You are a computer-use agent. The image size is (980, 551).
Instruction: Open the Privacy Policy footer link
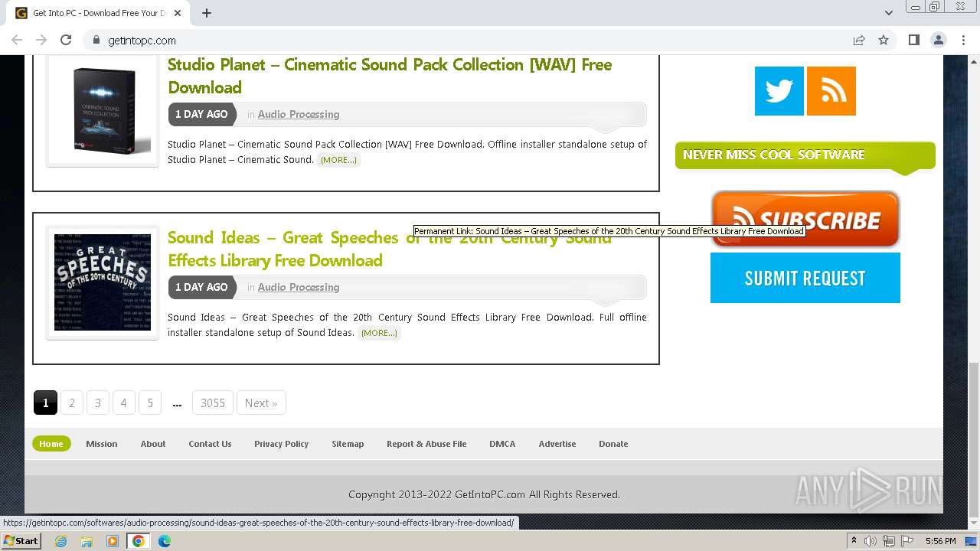(x=281, y=444)
